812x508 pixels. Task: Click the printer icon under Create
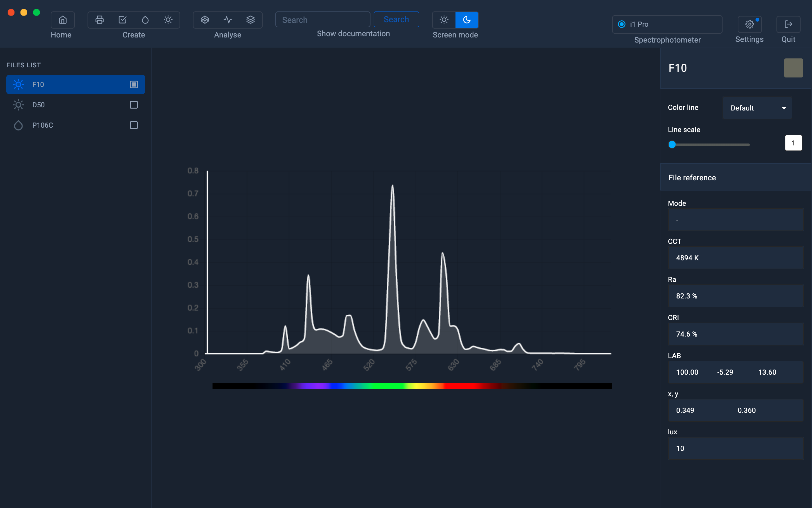(99, 20)
